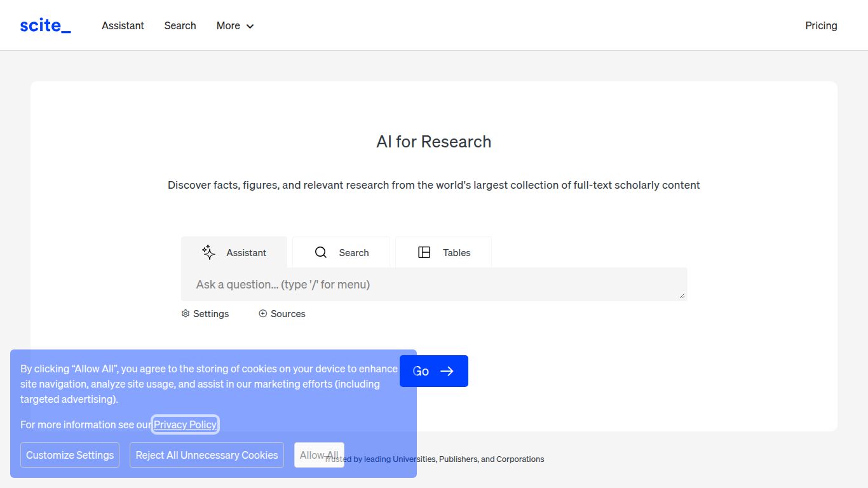Screen dimensions: 868x488
Task: Click the Customize Settings cookie button
Action: 70,455
